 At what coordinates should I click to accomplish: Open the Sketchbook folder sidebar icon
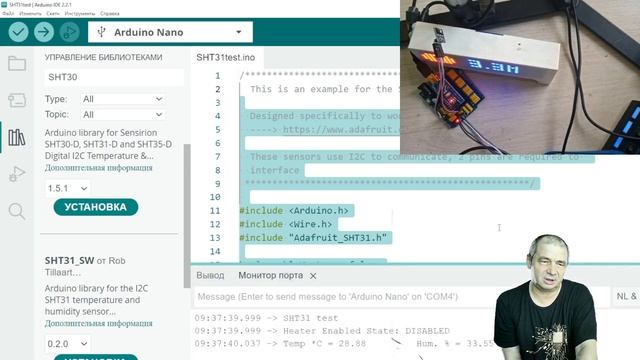[x=17, y=64]
